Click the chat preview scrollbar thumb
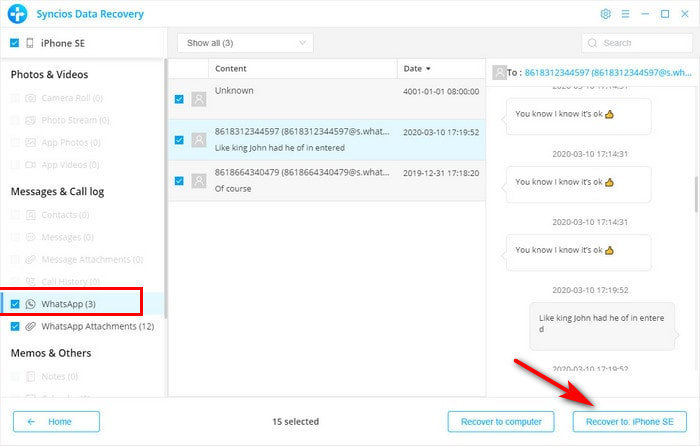Viewport: 700px width, 446px height. [696, 194]
